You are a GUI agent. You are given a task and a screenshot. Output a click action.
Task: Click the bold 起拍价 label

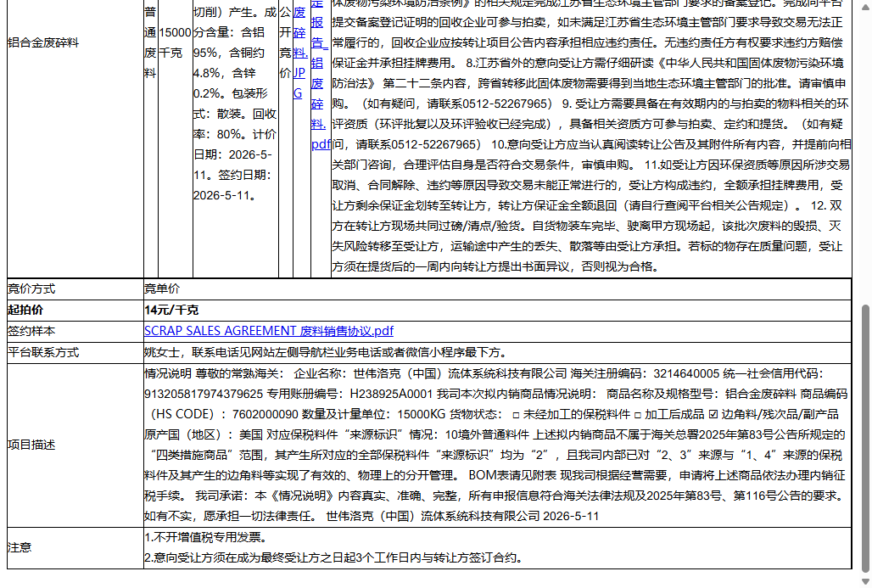pyautogui.click(x=25, y=310)
